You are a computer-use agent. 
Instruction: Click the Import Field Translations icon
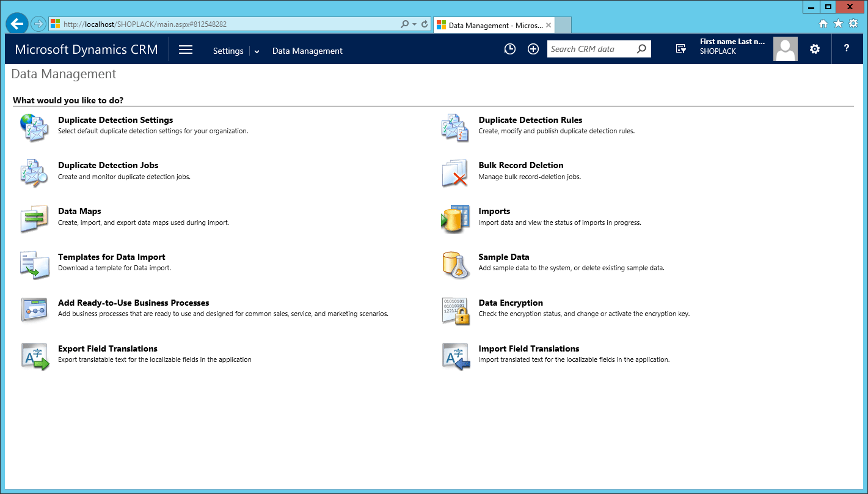click(x=455, y=356)
